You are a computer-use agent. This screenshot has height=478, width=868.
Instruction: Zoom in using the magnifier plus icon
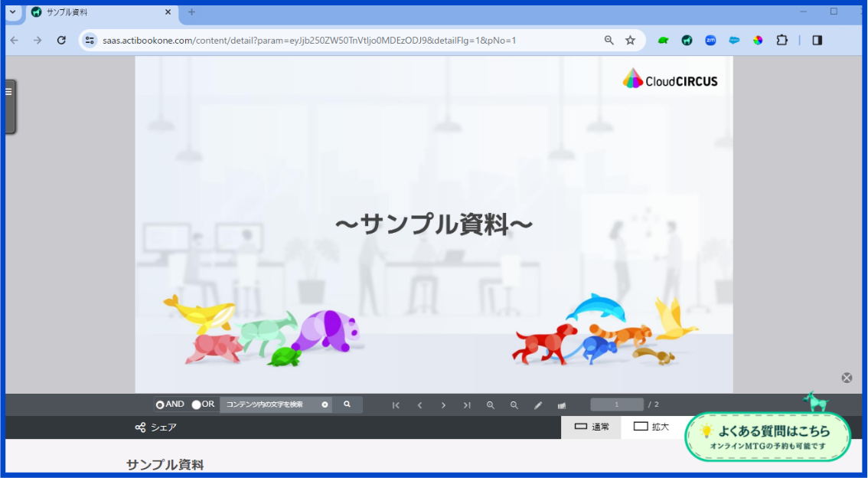tap(491, 404)
